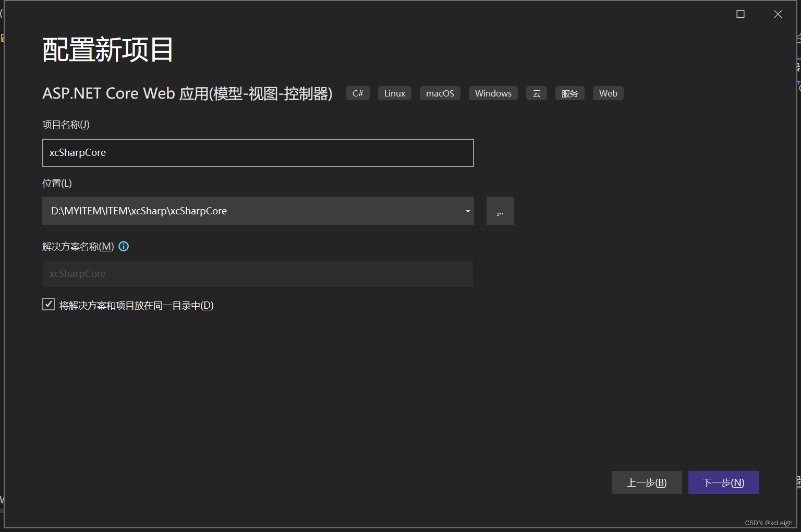Click the 解决方案名称(M) label
This screenshot has width=801, height=532.
click(78, 246)
